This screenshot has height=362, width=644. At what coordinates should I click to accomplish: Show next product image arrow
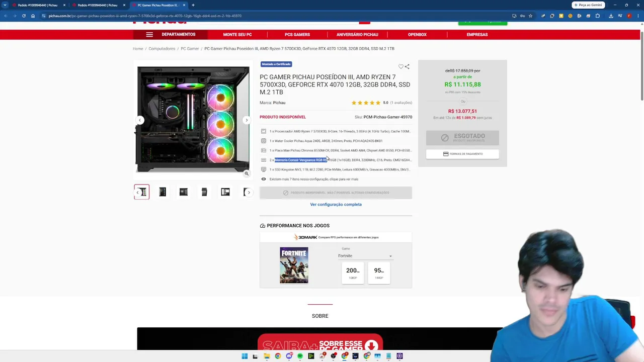tap(246, 120)
